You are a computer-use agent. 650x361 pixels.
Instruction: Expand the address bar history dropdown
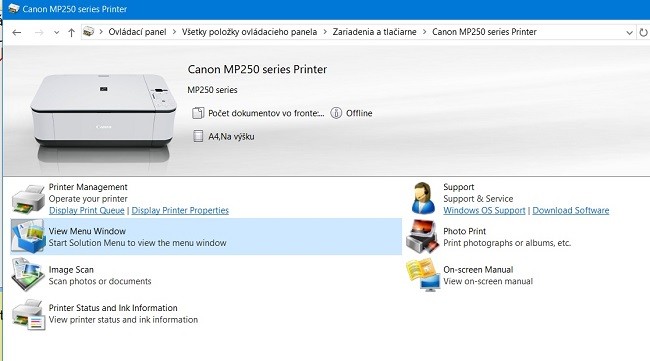629,32
